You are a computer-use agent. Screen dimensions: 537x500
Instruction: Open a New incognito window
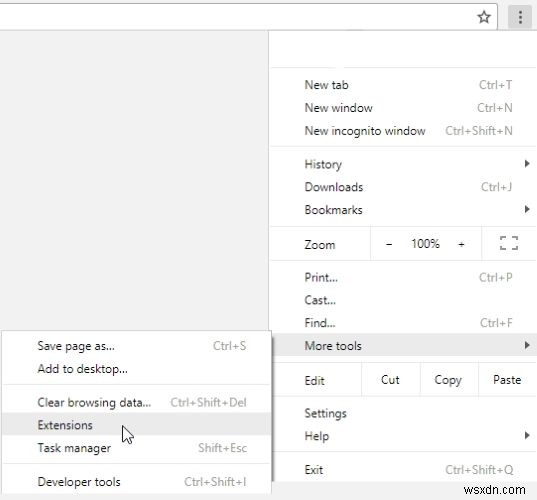point(404,130)
